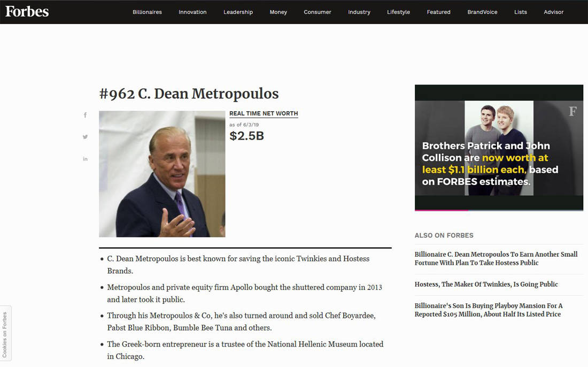Share profile on Twitter icon
Viewport: 588px width, 367px height.
85,137
